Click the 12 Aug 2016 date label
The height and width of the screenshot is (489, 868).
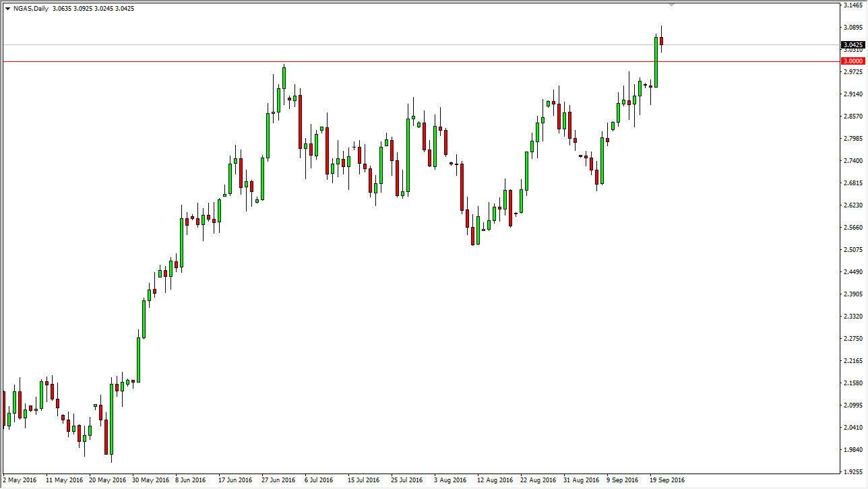click(495, 480)
